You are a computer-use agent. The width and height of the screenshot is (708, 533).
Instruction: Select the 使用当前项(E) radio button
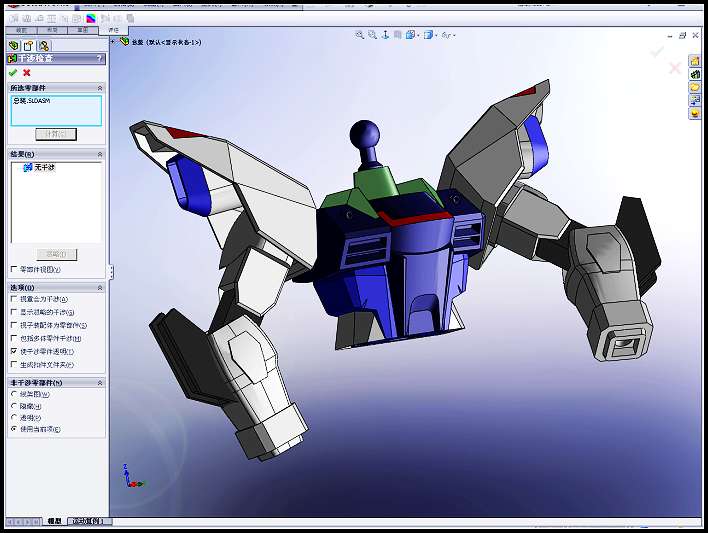point(14,429)
